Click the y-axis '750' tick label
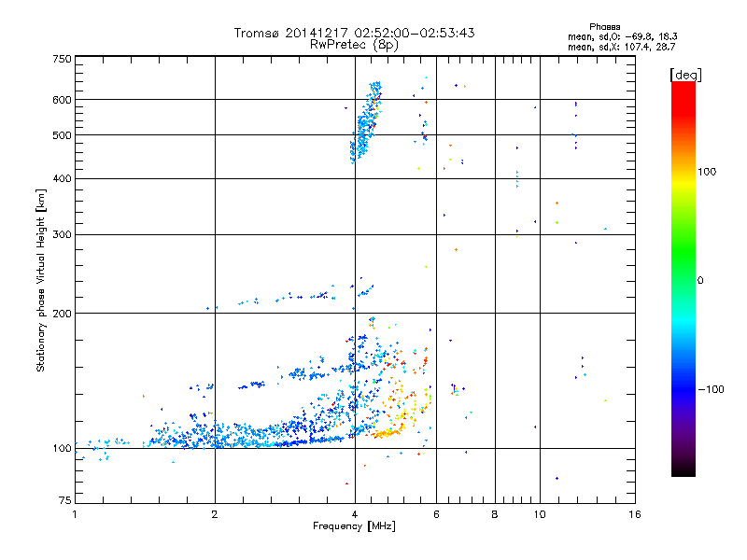Screen dimensions: 747x560 pyautogui.click(x=62, y=59)
